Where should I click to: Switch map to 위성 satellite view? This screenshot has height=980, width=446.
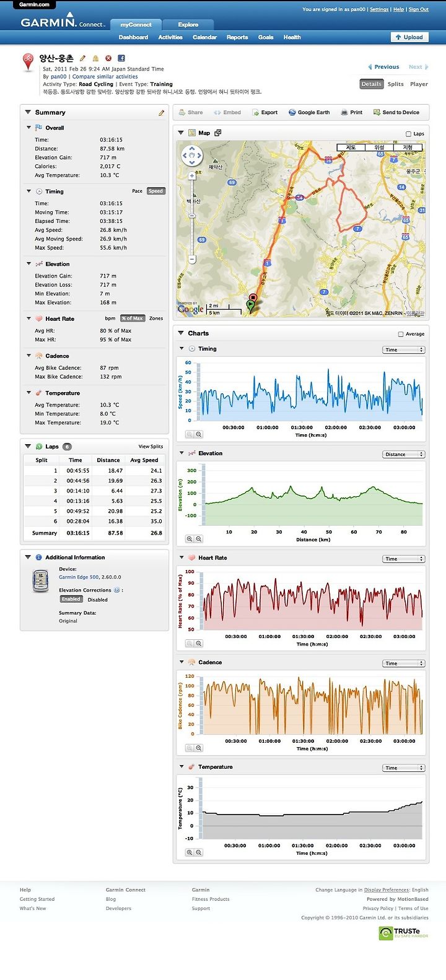tap(379, 147)
